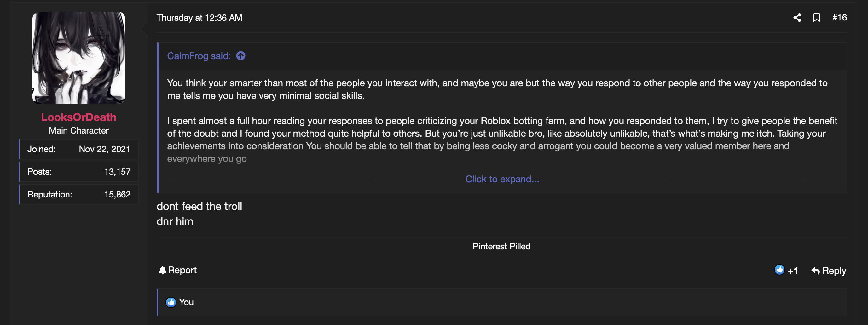Open the LooksOrDeath avatar image

click(78, 58)
